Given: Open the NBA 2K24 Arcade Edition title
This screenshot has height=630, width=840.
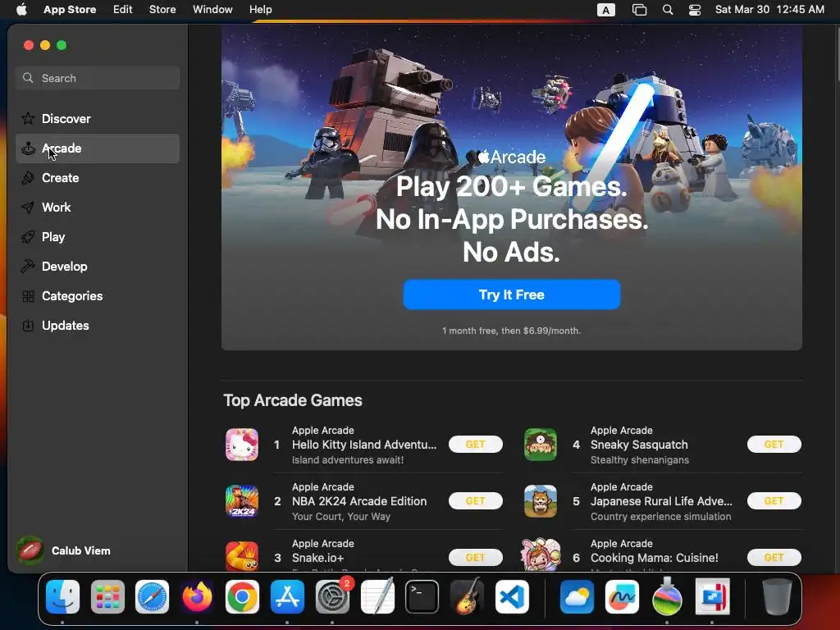Looking at the screenshot, I should 359,501.
